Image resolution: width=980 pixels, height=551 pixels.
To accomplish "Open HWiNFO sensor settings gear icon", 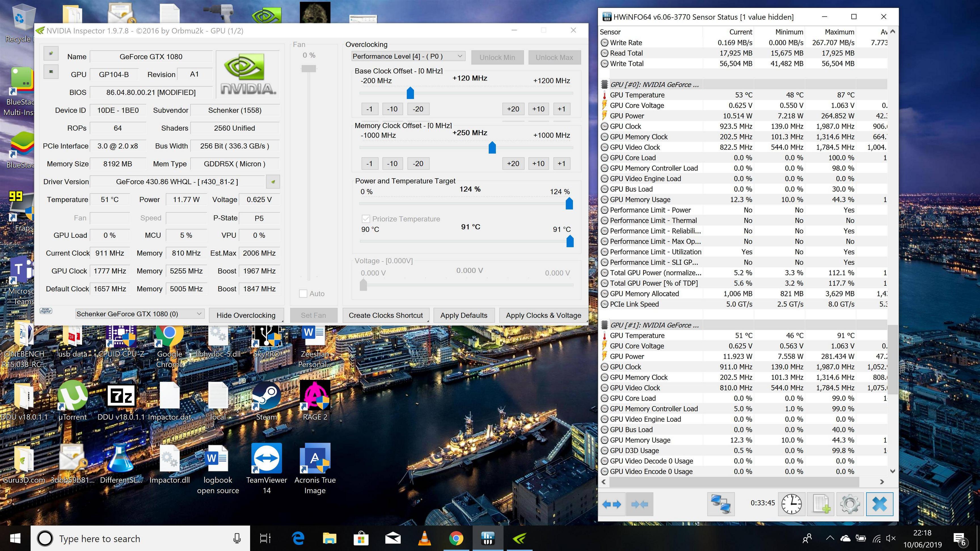I will (850, 504).
